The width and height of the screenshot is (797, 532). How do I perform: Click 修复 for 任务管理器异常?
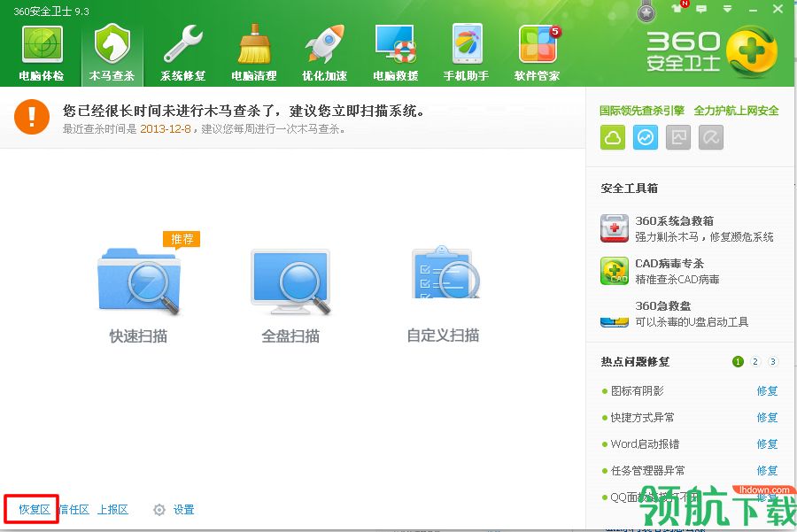pos(767,470)
